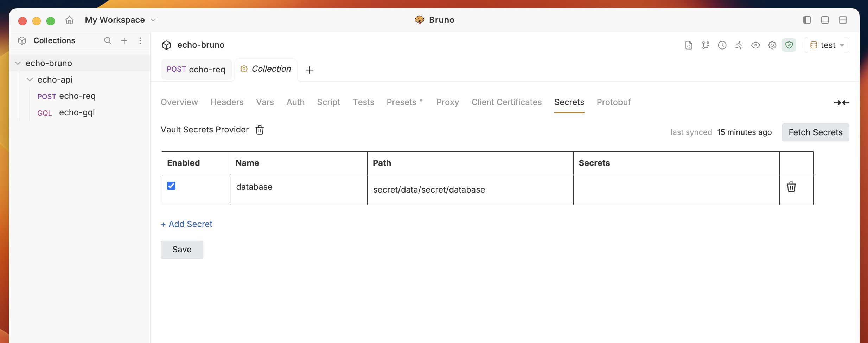Open a new tab with the plus button
The width and height of the screenshot is (868, 343).
(x=309, y=70)
